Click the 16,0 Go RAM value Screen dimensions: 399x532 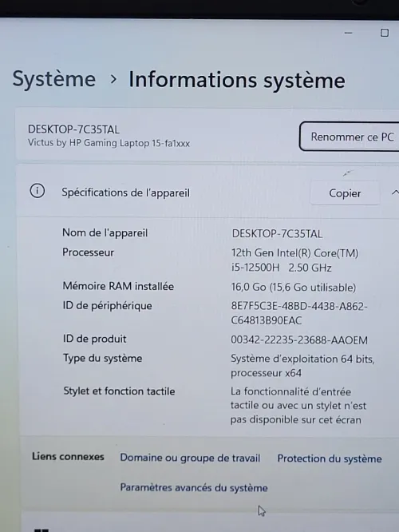coord(294,288)
